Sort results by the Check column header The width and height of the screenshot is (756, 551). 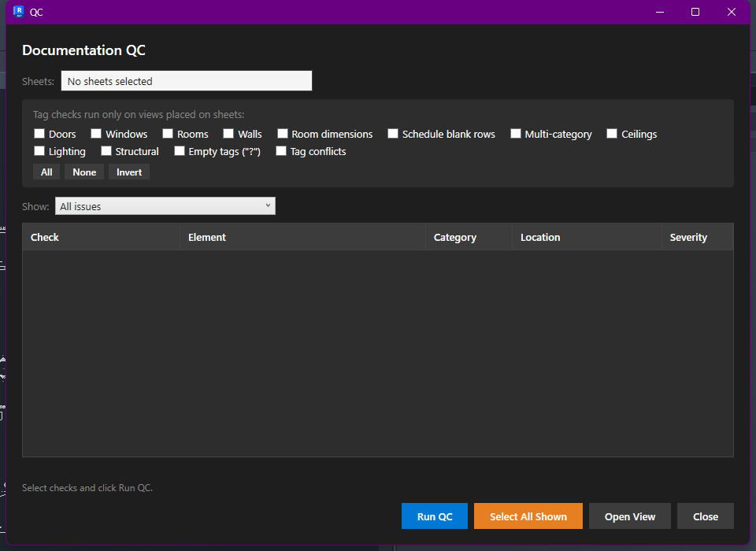[102, 237]
